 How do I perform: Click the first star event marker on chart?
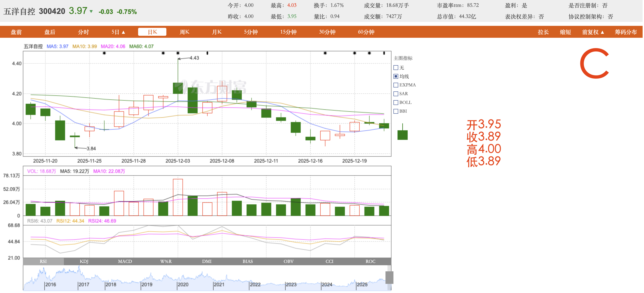tap(104, 53)
